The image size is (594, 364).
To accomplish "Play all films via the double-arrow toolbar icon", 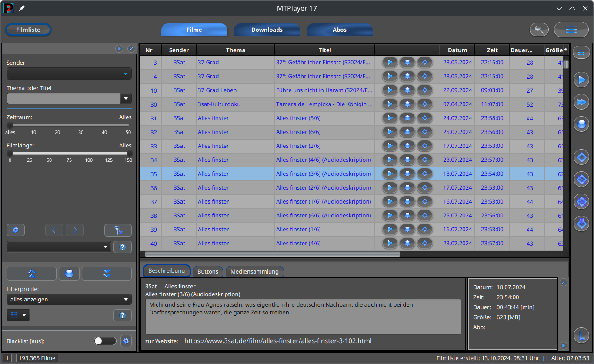I will (581, 102).
